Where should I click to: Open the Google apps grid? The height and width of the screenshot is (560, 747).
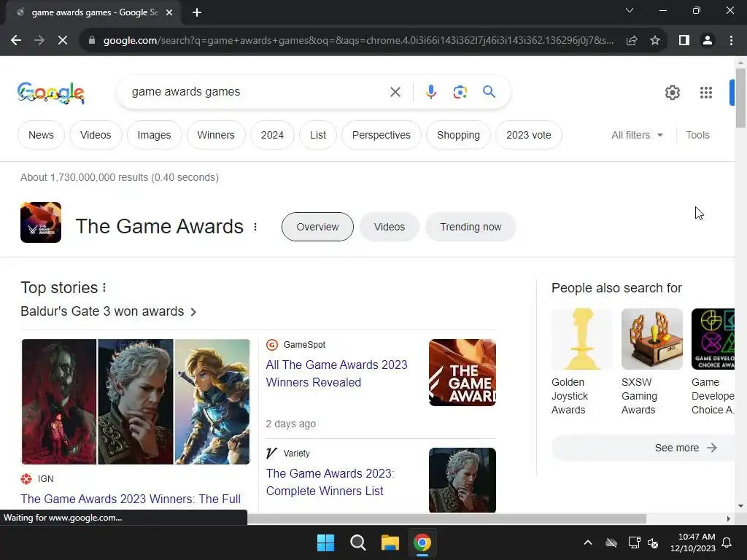706,93
